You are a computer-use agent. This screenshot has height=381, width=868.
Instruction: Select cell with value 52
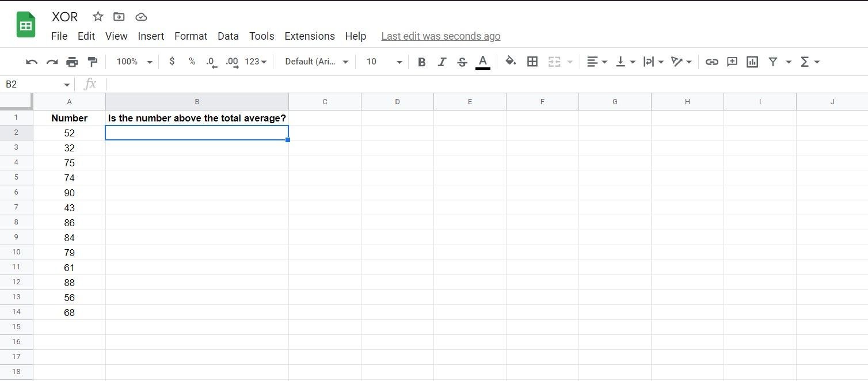(x=70, y=133)
